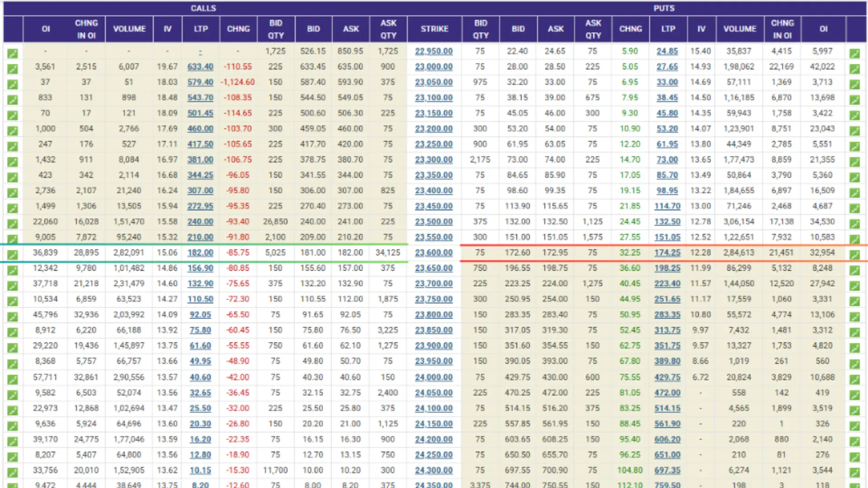Click calls LTP link 92.05
Screen dimensions: 868x488
click(200, 314)
